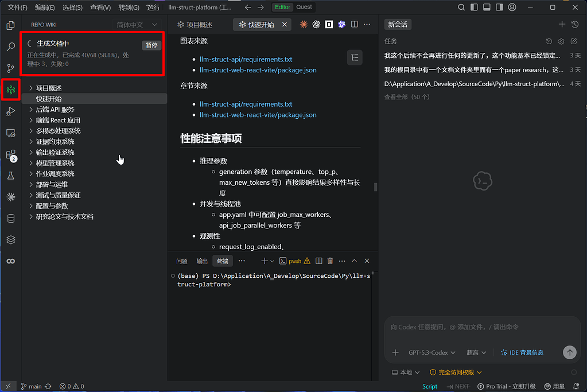
Task: Toggle IDE 背景信息 context
Action: click(x=522, y=353)
